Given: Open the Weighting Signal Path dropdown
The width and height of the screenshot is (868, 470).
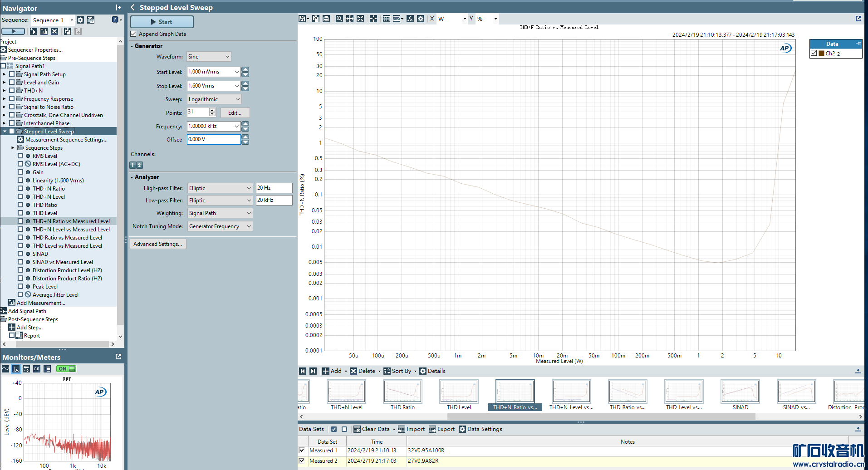Looking at the screenshot, I should 220,213.
